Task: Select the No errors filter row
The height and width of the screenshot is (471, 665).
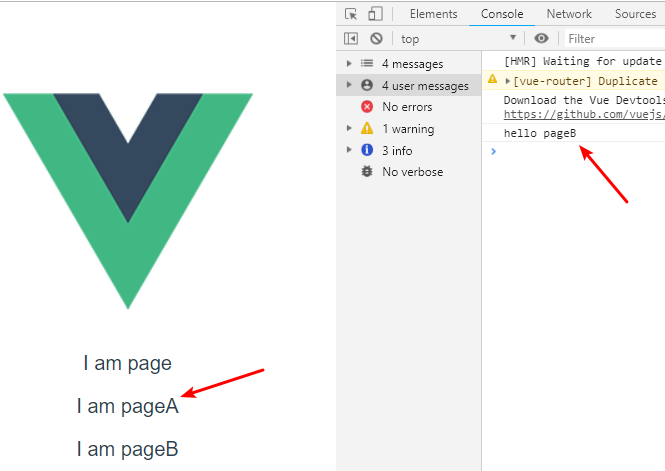Action: pos(409,107)
